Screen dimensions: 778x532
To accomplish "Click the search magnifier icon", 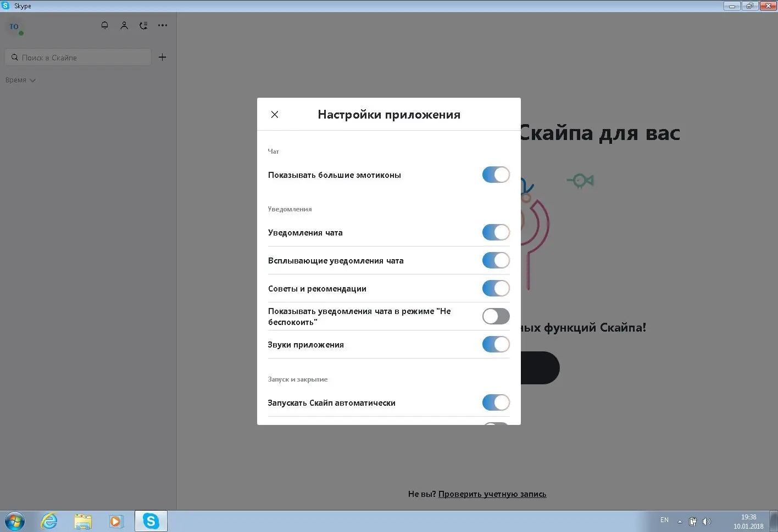I will pos(14,57).
